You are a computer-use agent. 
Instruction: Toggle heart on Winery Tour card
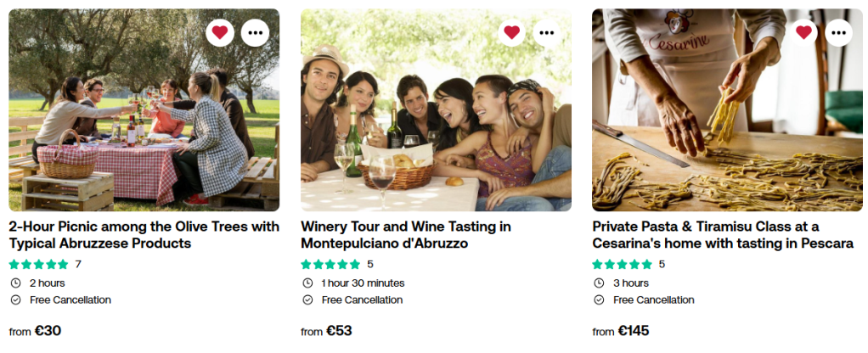point(511,33)
